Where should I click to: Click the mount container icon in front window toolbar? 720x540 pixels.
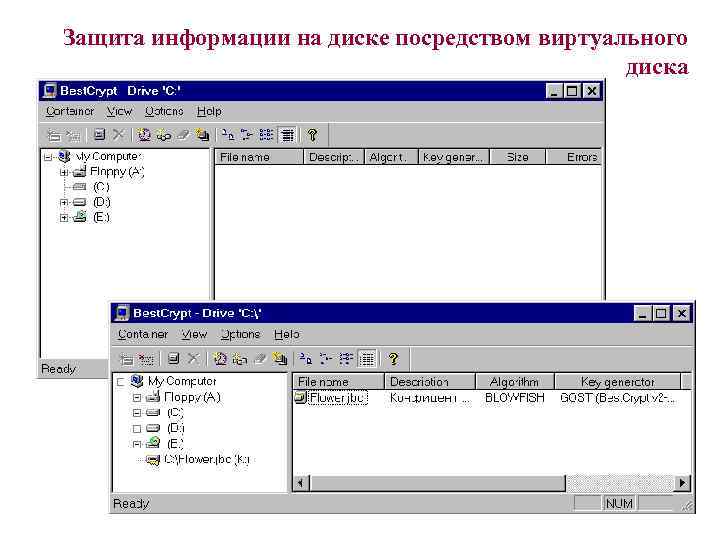127,359
